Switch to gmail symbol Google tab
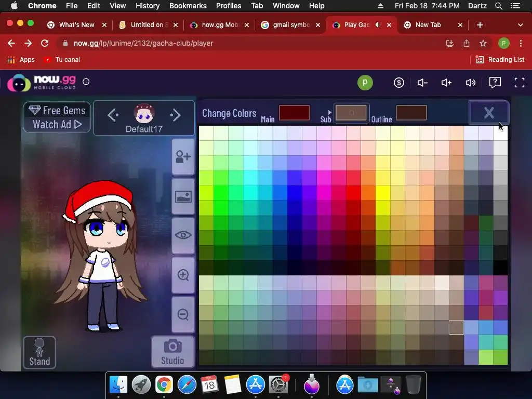 click(291, 25)
